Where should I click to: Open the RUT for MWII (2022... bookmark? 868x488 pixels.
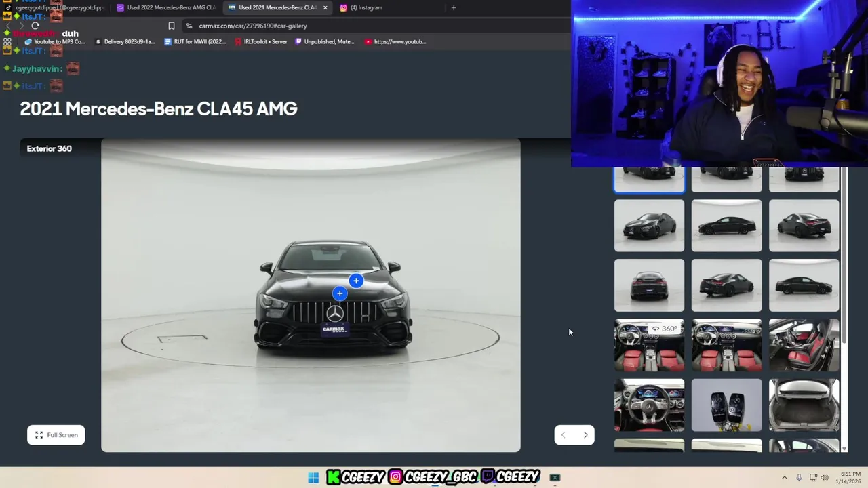tap(195, 41)
